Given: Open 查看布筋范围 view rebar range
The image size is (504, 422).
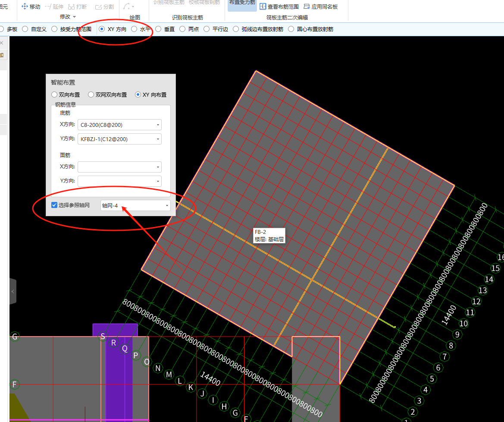Looking at the screenshot, I should pos(279,6).
